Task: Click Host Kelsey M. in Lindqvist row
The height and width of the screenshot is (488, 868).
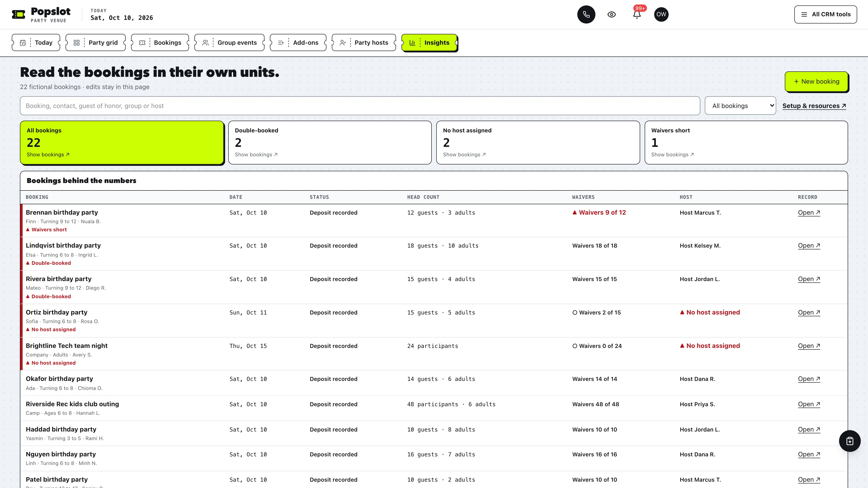Action: point(700,246)
